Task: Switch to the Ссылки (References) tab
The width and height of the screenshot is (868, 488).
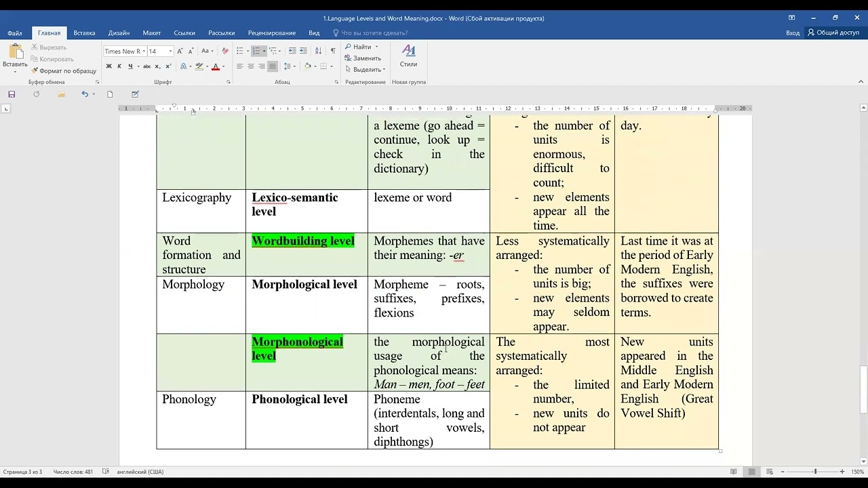Action: click(x=184, y=33)
